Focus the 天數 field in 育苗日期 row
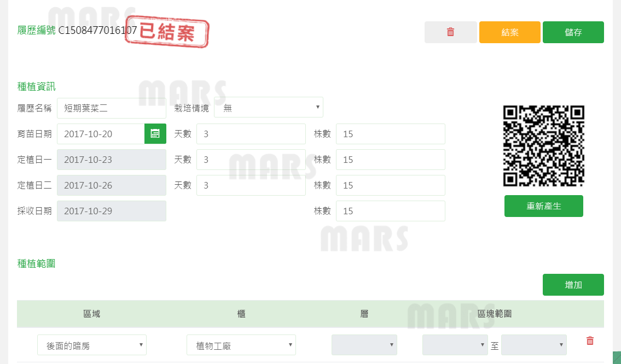The width and height of the screenshot is (621, 364). click(251, 134)
